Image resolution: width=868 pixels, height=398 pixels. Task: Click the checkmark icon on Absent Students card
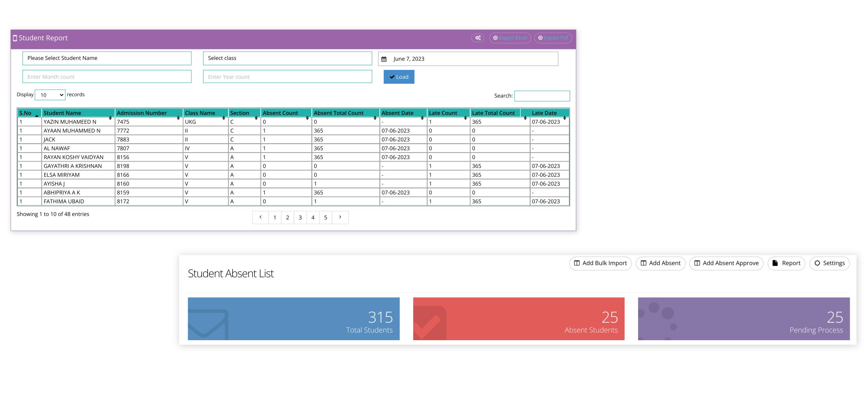coord(429,323)
